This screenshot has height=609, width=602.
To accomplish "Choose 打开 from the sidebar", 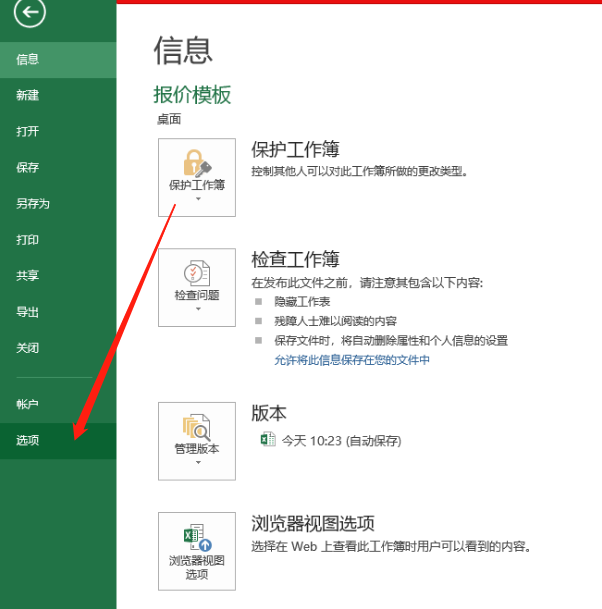I will coord(28,131).
